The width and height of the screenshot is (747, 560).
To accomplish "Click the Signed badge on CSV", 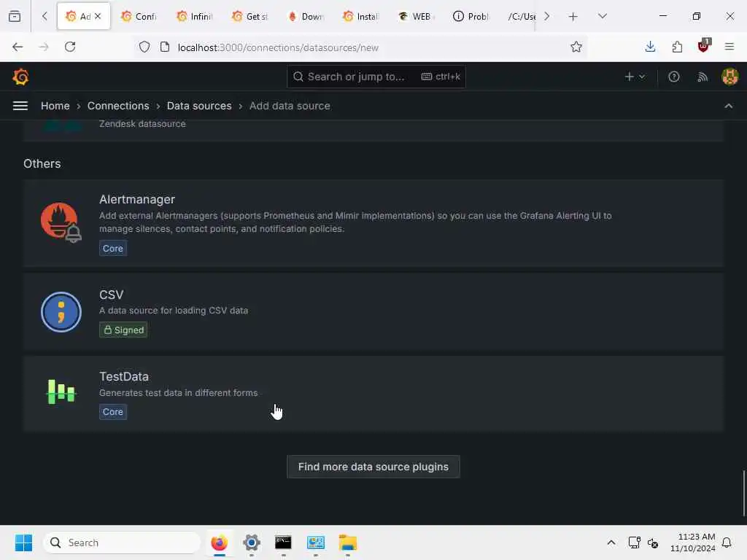I will pyautogui.click(x=123, y=330).
